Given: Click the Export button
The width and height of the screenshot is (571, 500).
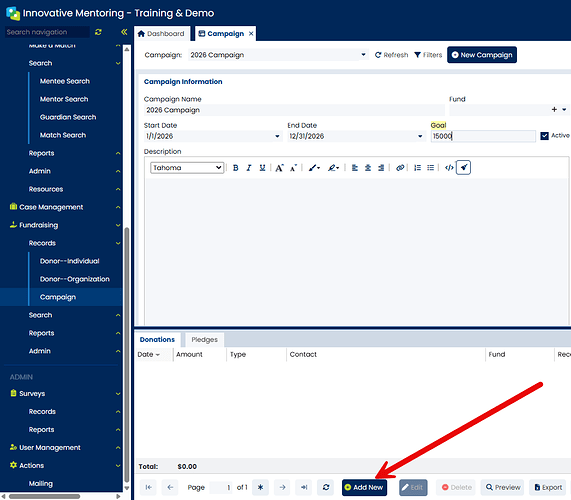Looking at the screenshot, I should click(x=548, y=487).
